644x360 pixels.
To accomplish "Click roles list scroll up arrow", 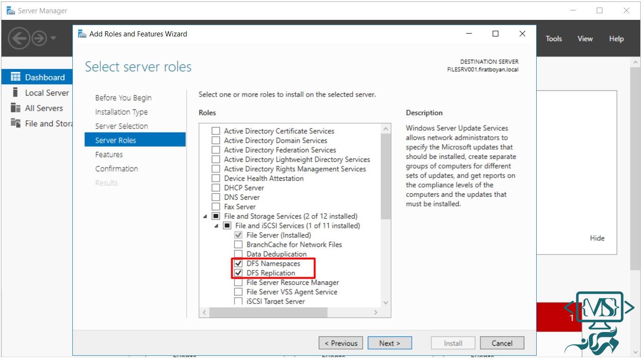I will [386, 129].
